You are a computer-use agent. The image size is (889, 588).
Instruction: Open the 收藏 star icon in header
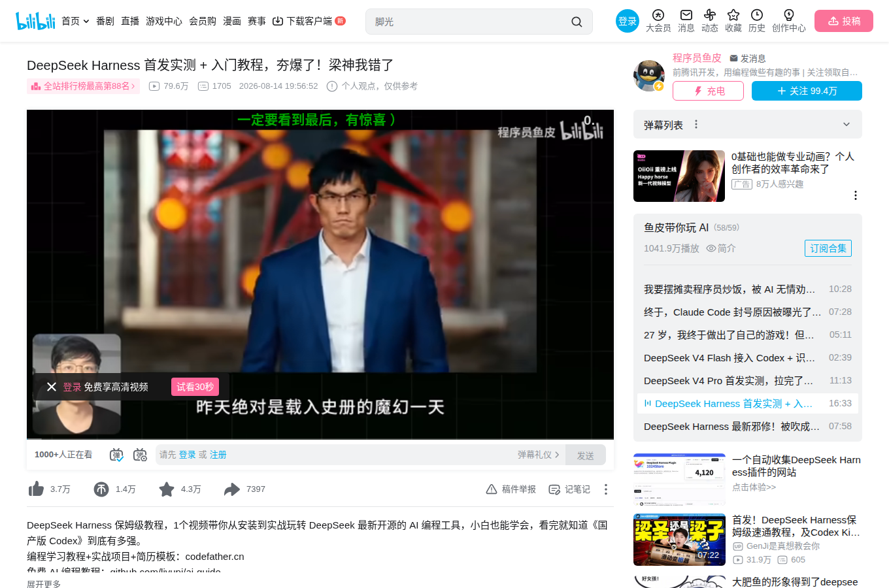click(x=733, y=15)
